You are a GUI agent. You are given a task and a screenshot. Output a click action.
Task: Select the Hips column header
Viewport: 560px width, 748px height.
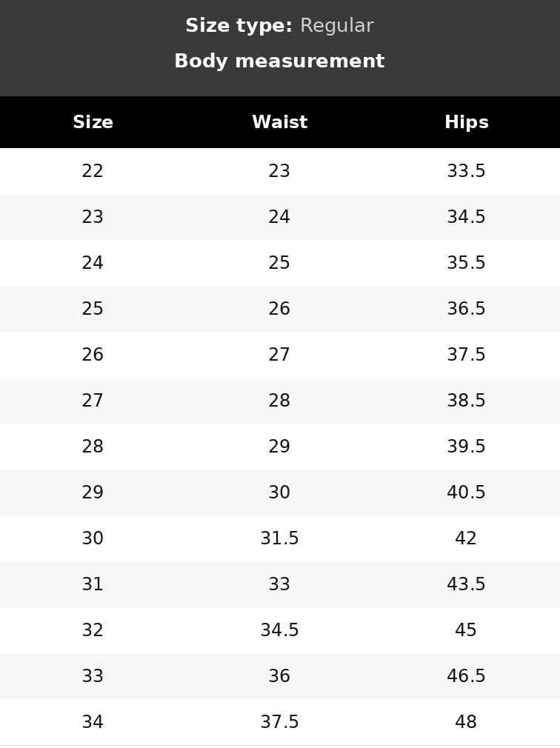[467, 122]
